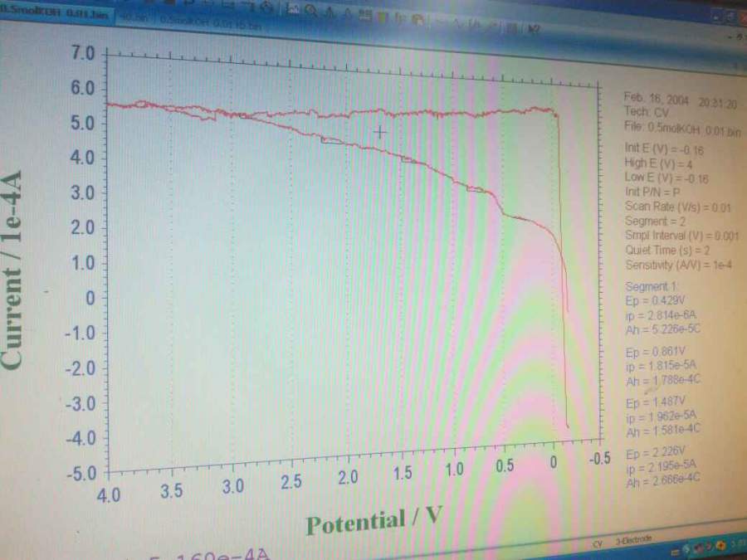Click the graph chart icon left of the magnifier

[x=293, y=8]
